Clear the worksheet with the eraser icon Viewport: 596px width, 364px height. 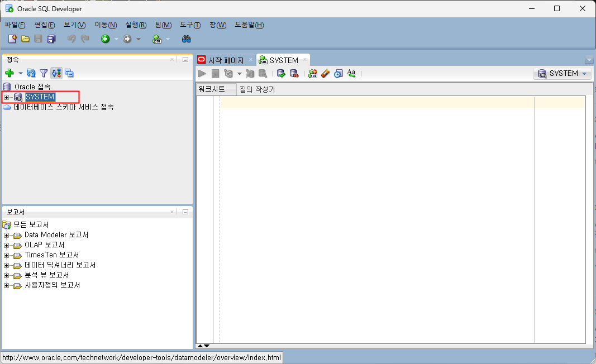click(x=325, y=73)
